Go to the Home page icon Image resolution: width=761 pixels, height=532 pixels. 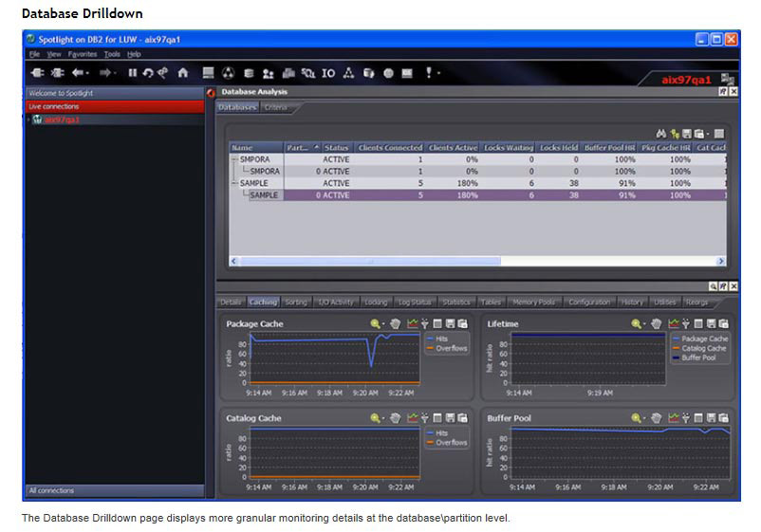click(x=182, y=73)
